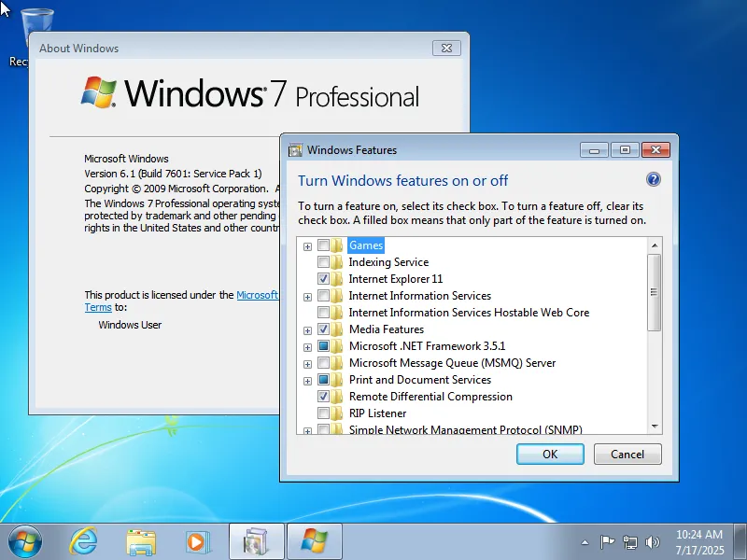Select the Indexing Service label
The image size is (747, 560).
click(x=388, y=262)
